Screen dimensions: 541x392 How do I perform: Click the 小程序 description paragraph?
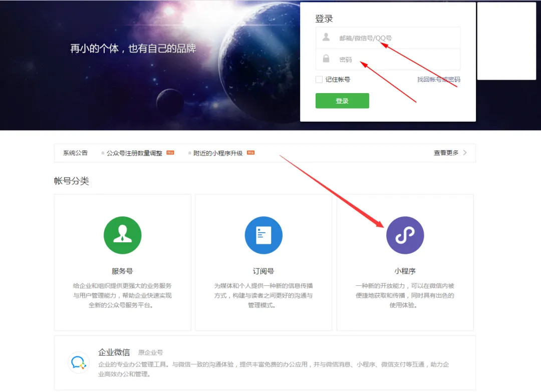(405, 295)
